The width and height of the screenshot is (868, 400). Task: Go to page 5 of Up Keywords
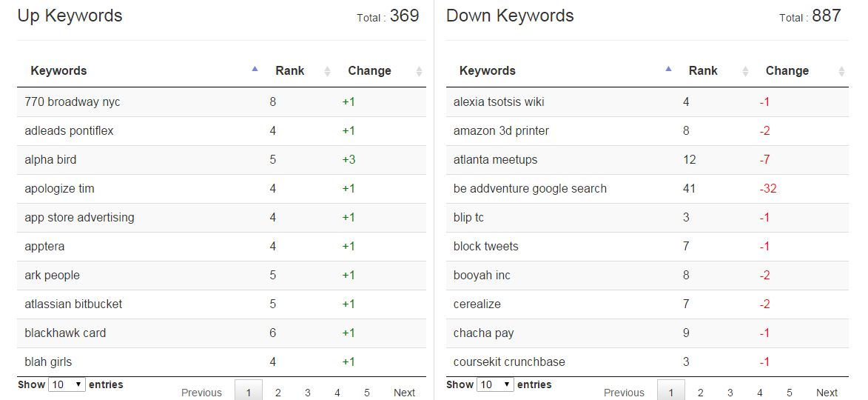click(367, 393)
